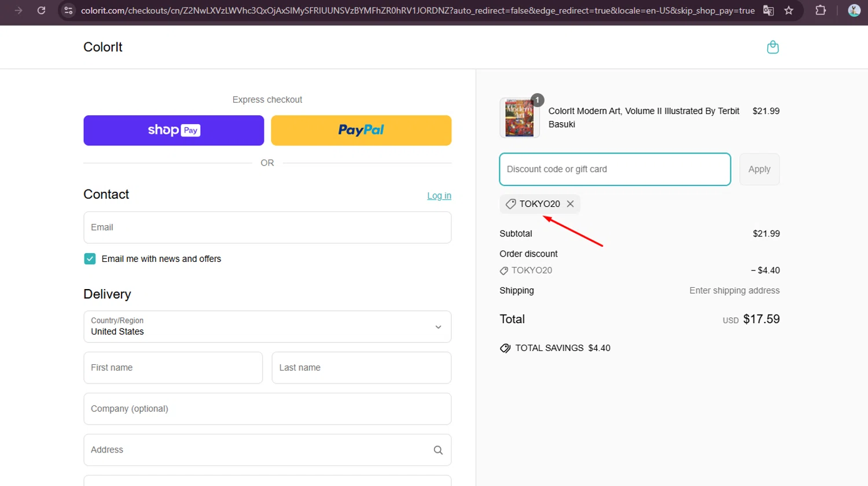Viewport: 868px width, 486px height.
Task: Remove the TOKYO20 discount code
Action: [x=570, y=204]
